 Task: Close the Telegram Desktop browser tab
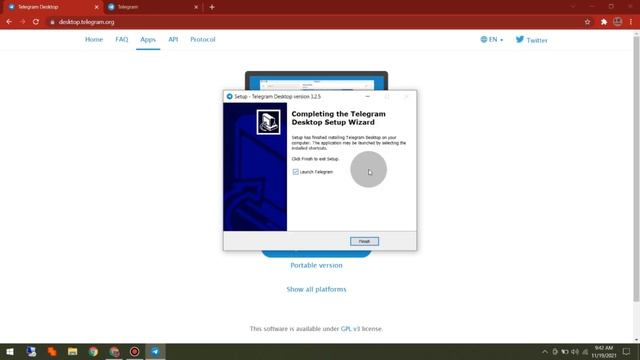pyautogui.click(x=97, y=7)
